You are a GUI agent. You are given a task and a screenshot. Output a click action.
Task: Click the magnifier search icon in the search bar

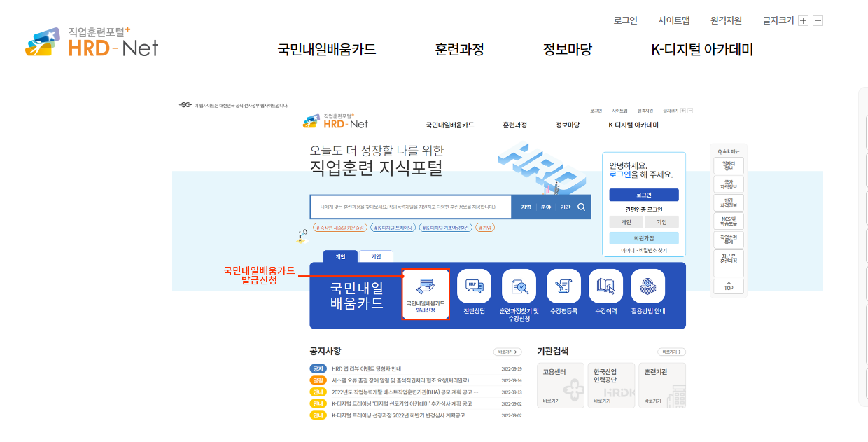tap(581, 207)
